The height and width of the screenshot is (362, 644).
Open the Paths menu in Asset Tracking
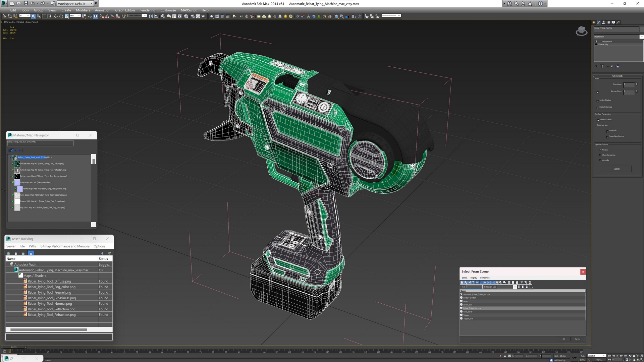coord(33,246)
